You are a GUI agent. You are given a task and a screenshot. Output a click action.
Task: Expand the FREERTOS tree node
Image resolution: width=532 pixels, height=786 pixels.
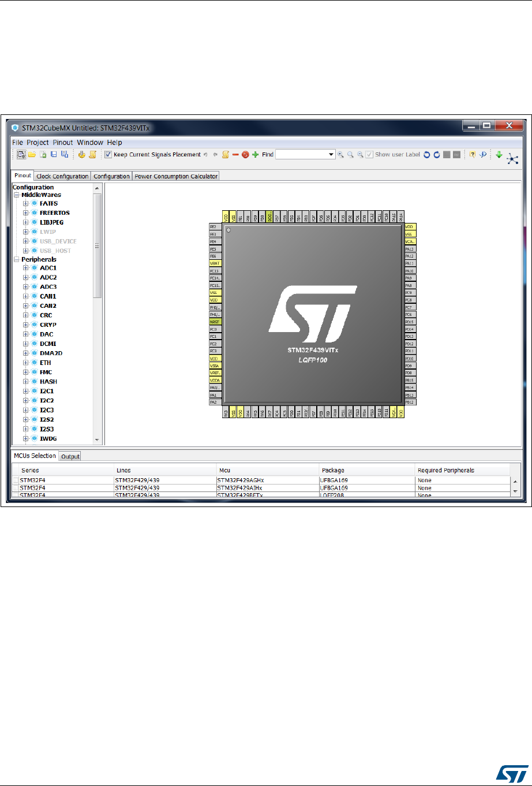tap(25, 213)
